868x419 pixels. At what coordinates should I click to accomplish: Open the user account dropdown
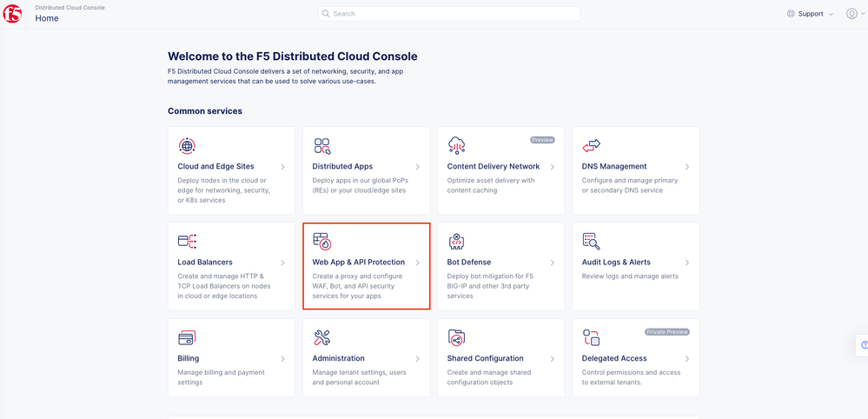(x=854, y=14)
